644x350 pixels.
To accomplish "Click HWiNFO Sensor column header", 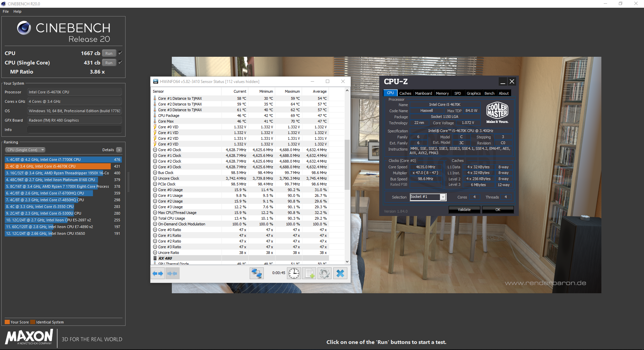I will tap(186, 91).
